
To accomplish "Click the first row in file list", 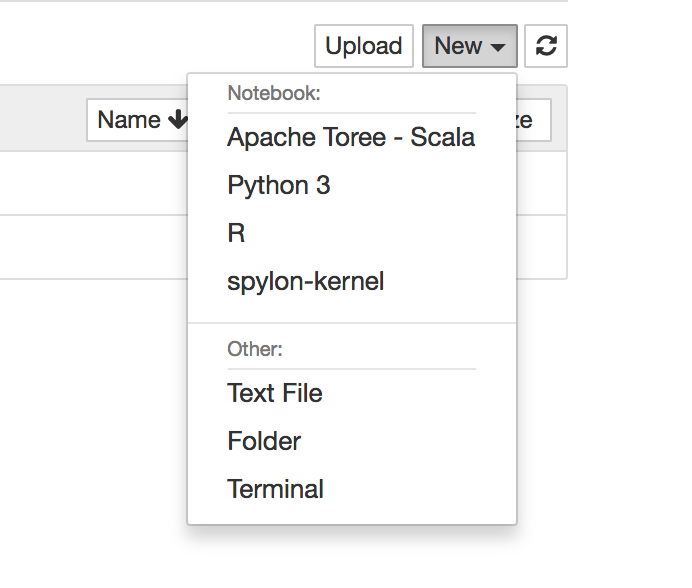I will point(90,183).
